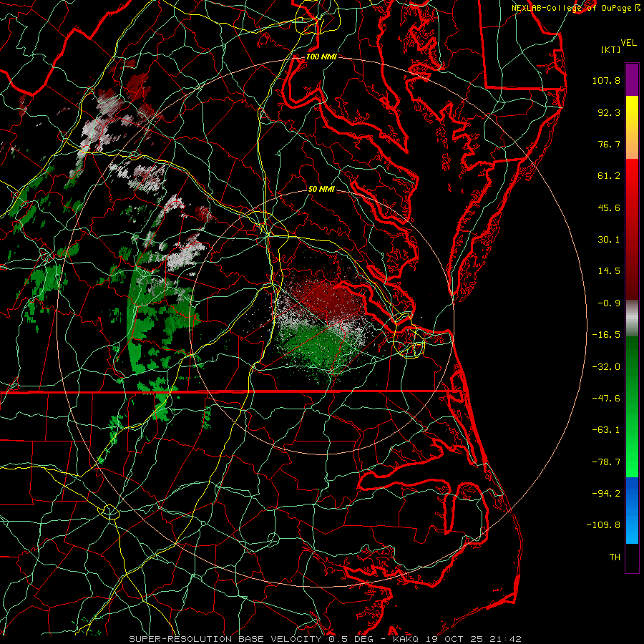Click the 76.7 legend value
The width and height of the screenshot is (644, 644).
(609, 144)
